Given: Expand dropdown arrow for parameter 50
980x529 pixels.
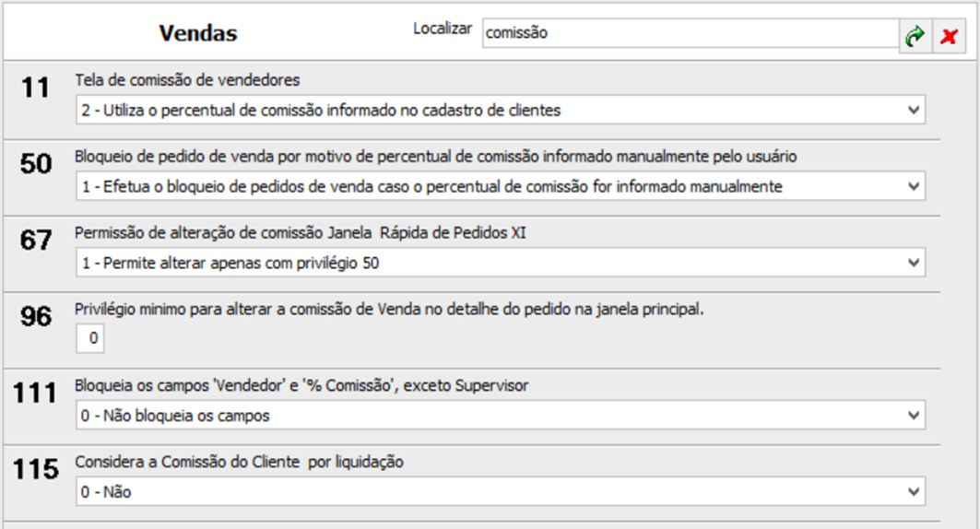Looking at the screenshot, I should 913,186.
